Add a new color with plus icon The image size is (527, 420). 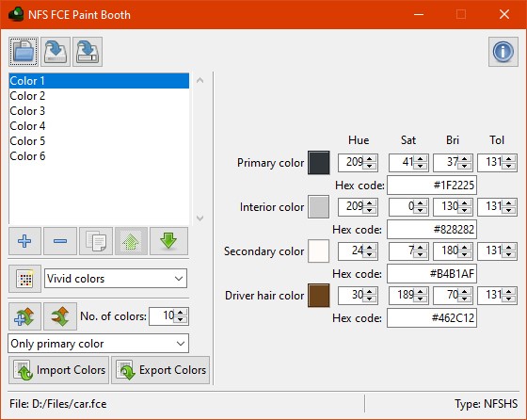pyautogui.click(x=24, y=241)
